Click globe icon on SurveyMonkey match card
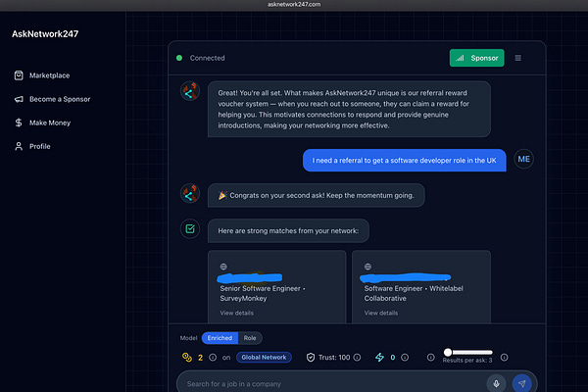This screenshot has width=588, height=392. click(x=223, y=267)
